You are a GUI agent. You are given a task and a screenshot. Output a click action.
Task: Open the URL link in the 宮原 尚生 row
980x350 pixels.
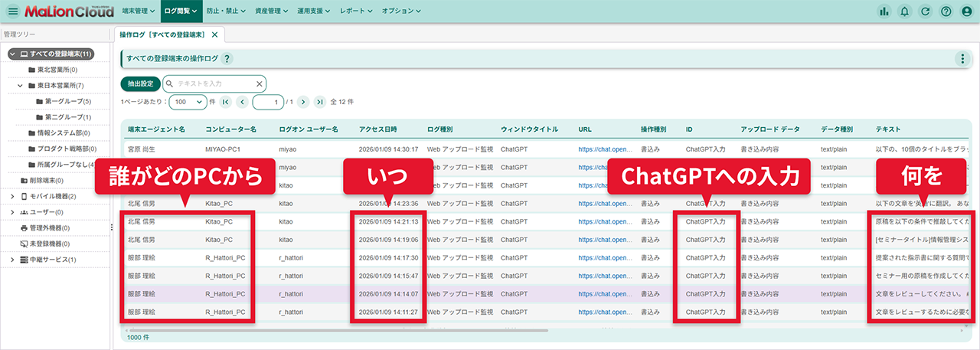click(x=606, y=149)
